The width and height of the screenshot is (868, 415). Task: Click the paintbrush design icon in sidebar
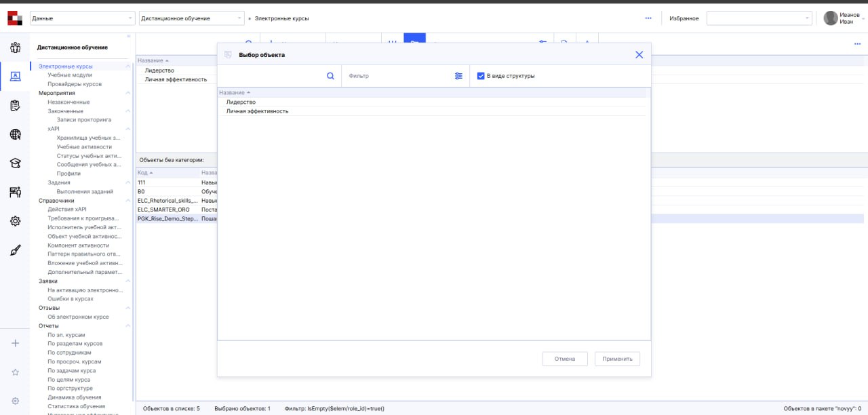15,250
